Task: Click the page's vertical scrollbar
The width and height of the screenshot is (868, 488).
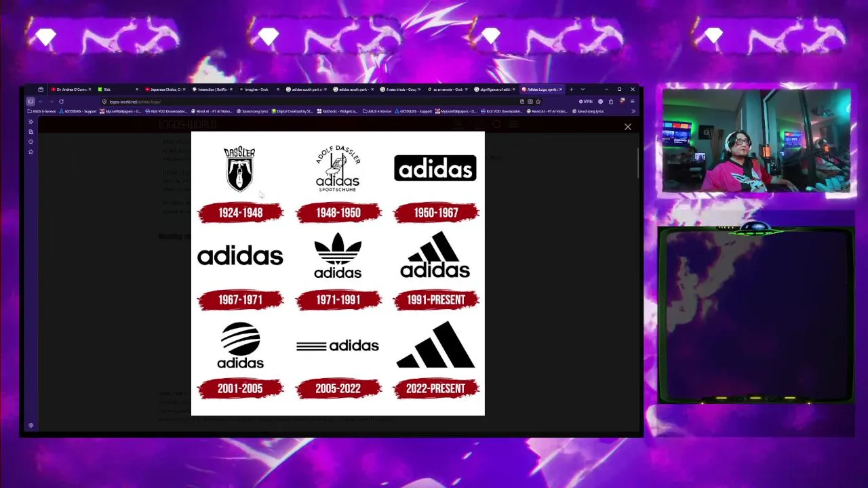Action: [x=639, y=163]
